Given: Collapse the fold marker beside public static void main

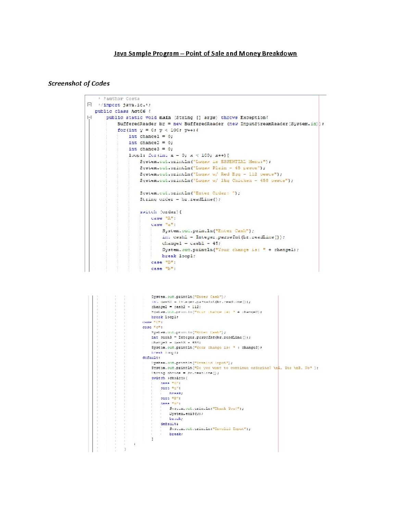Looking at the screenshot, I should tap(89, 117).
